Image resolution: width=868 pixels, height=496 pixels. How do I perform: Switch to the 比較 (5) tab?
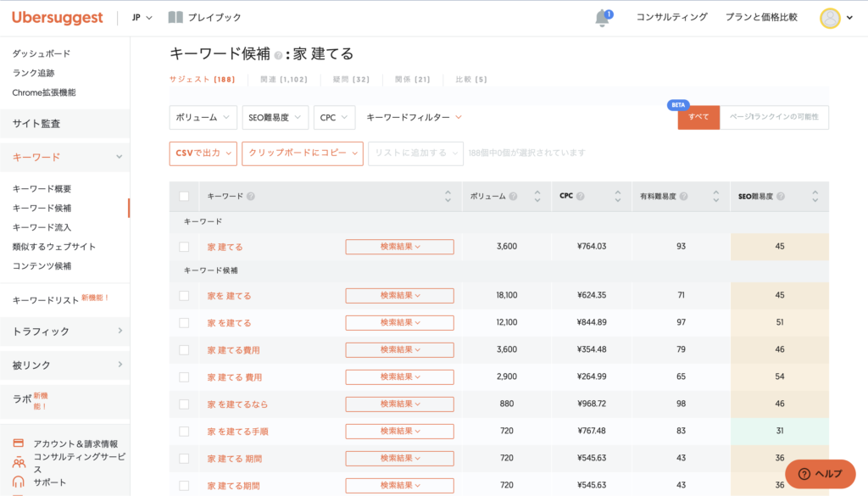click(471, 80)
